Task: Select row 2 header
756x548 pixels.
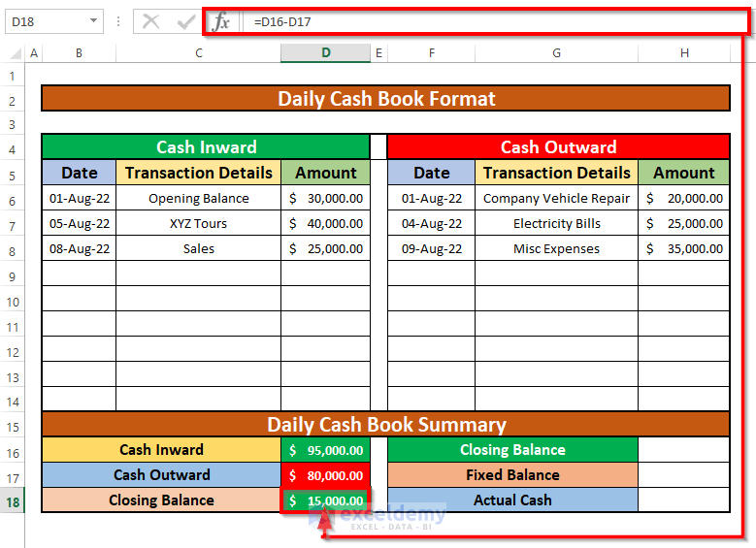Action: 12,101
